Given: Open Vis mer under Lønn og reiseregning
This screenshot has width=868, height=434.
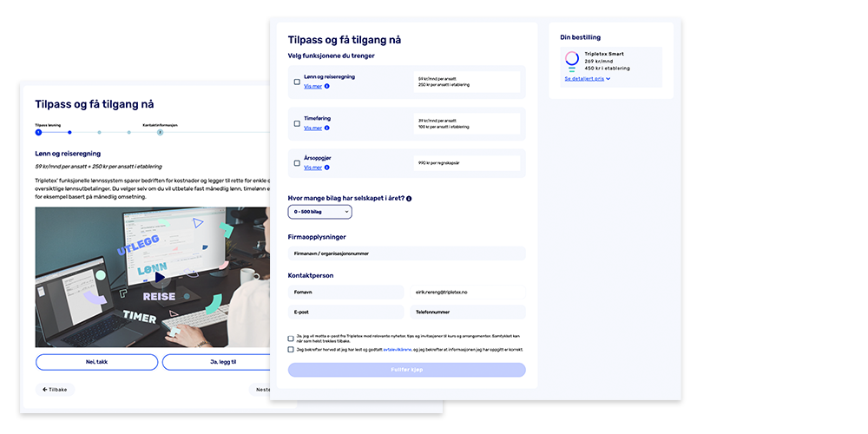Looking at the screenshot, I should (312, 86).
